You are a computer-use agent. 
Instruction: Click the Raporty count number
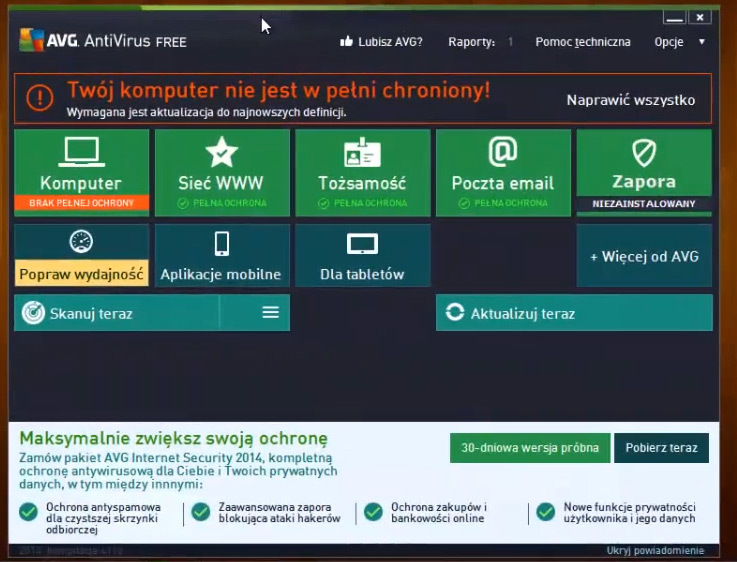tap(510, 42)
